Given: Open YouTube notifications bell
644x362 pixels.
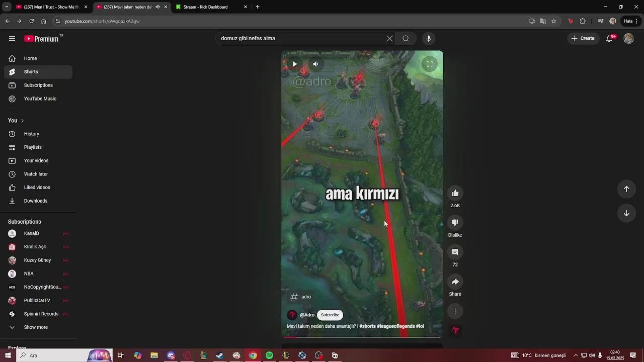Looking at the screenshot, I should [609, 39].
